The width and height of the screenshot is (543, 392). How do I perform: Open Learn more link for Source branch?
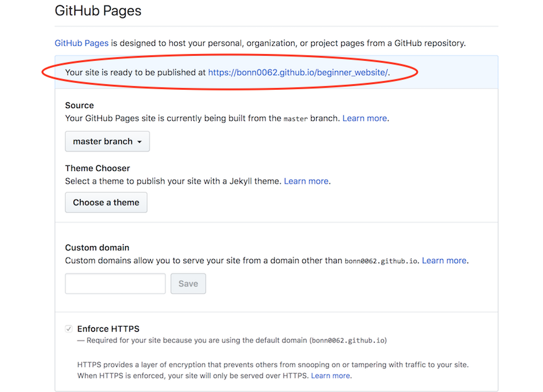pyautogui.click(x=365, y=118)
